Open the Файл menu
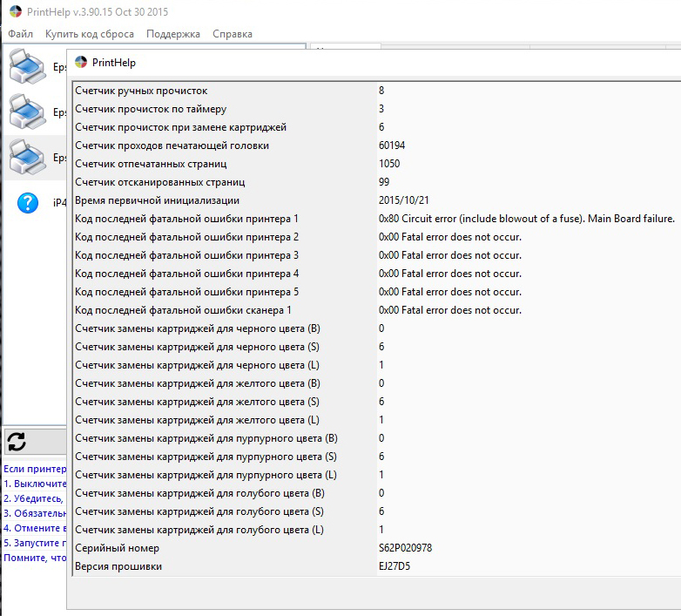This screenshot has height=616, width=681. [x=20, y=34]
